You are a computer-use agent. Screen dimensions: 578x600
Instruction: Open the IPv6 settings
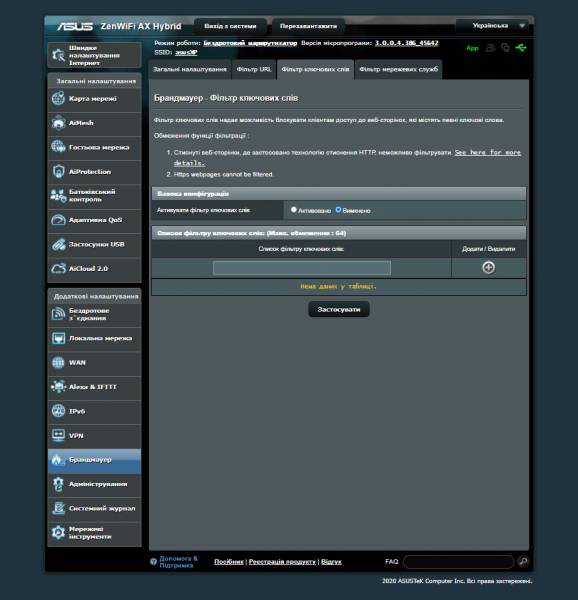pos(94,411)
